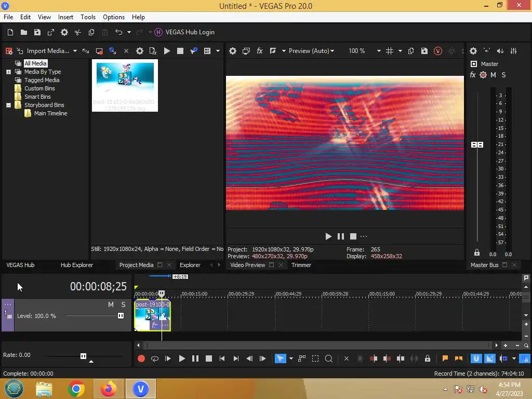Open the grid overlays dropdown arrow
Image resolution: width=532 pixels, height=399 pixels.
click(x=400, y=51)
